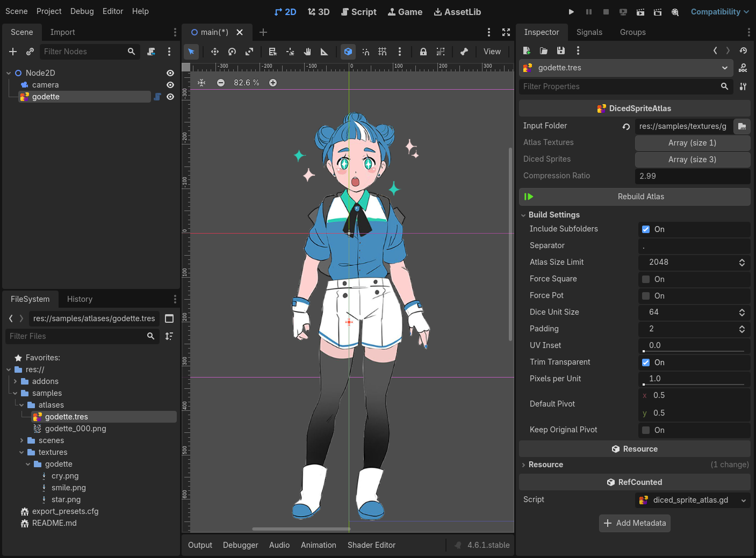Disable the Include Subfolders checkbox
Screen dimensions: 756x558
pyautogui.click(x=646, y=229)
